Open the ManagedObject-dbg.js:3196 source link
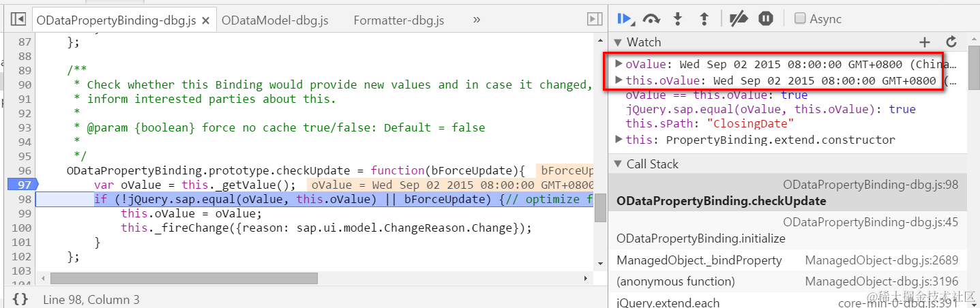This screenshot has height=308, width=980. [x=881, y=281]
